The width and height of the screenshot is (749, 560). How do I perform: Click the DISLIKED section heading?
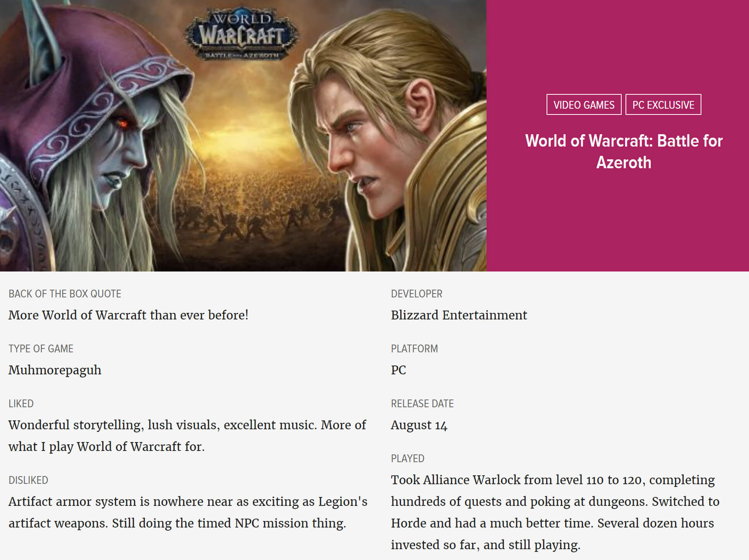point(28,480)
